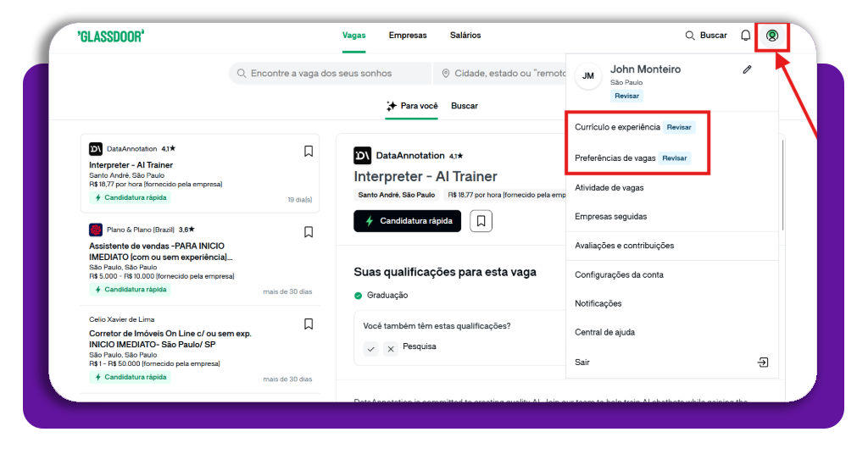This screenshot has width=868, height=454.
Task: Click Revisar badge beside Currículo e experiência
Action: [679, 127]
